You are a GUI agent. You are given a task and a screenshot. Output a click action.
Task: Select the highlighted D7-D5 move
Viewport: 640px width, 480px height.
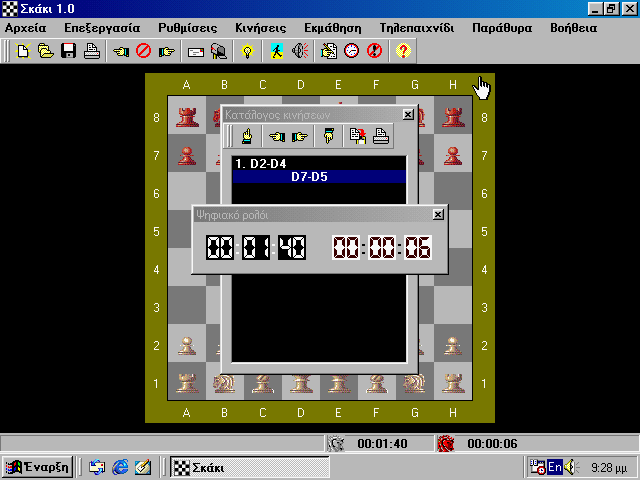(x=319, y=177)
